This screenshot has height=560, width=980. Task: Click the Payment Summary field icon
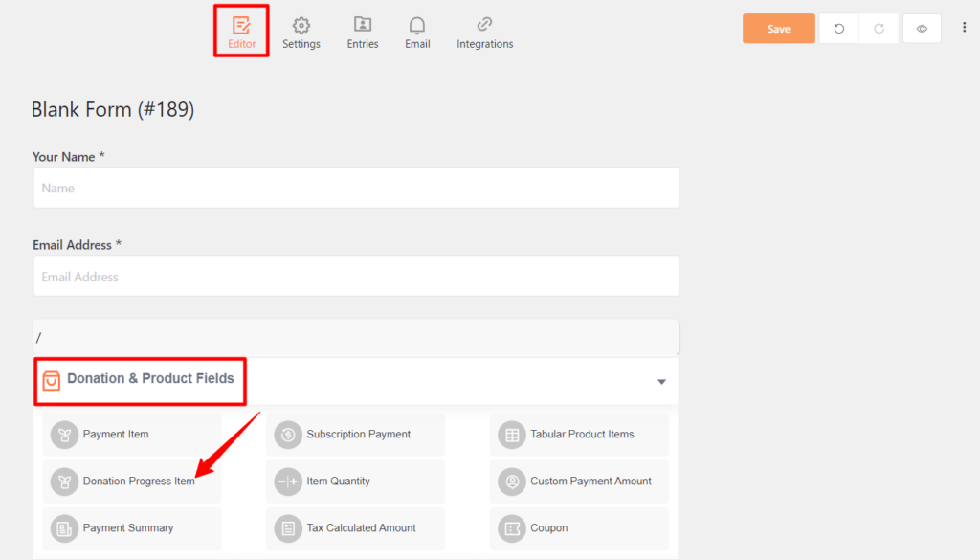[x=63, y=528]
